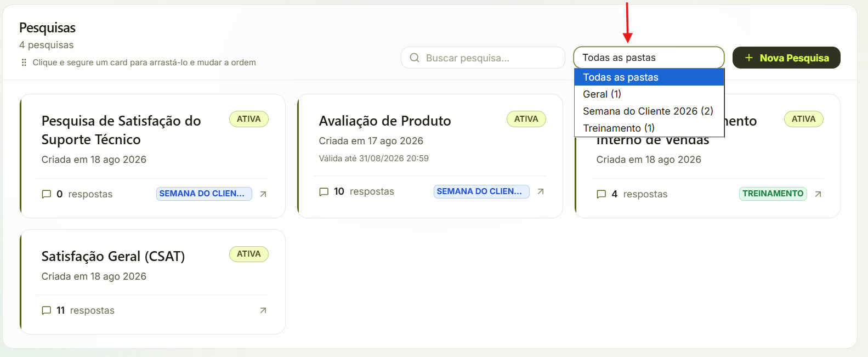
Task: Focus the Buscar pesquisa search field
Action: click(x=483, y=58)
